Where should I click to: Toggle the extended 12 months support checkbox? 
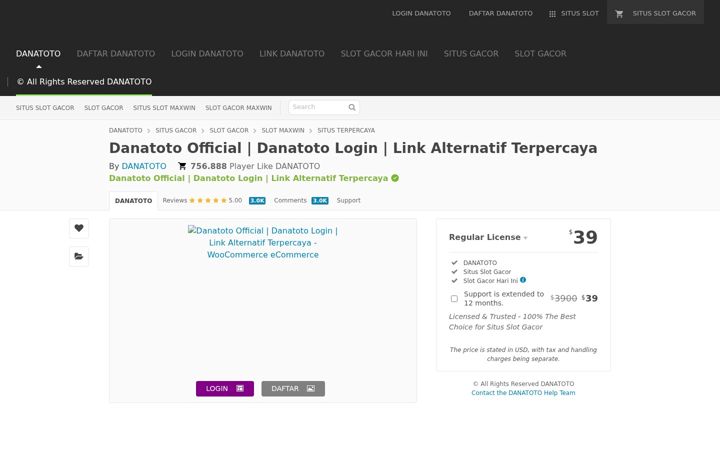[454, 298]
